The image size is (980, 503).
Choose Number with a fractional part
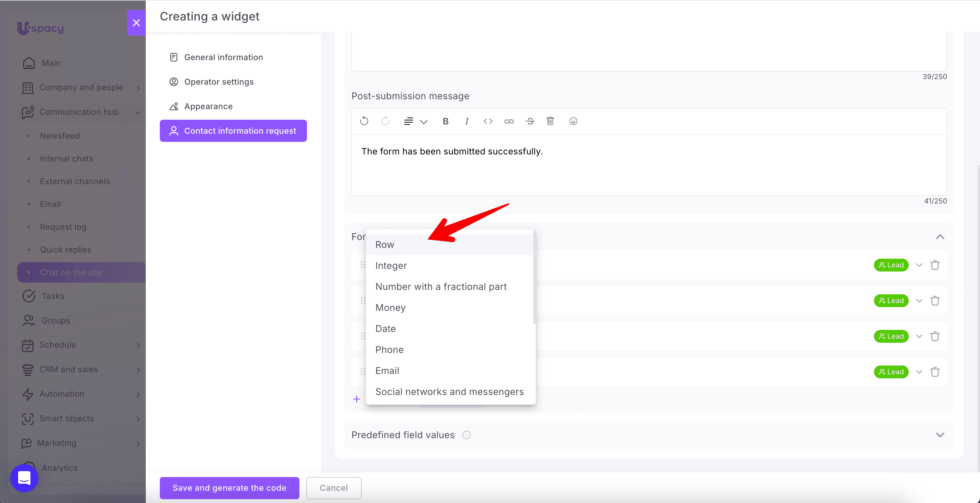point(450,287)
